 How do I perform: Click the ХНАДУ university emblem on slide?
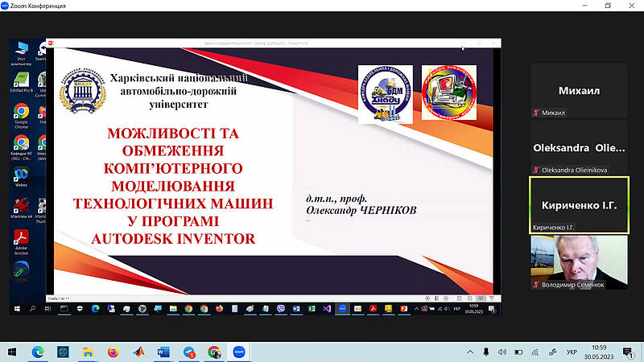coord(83,90)
